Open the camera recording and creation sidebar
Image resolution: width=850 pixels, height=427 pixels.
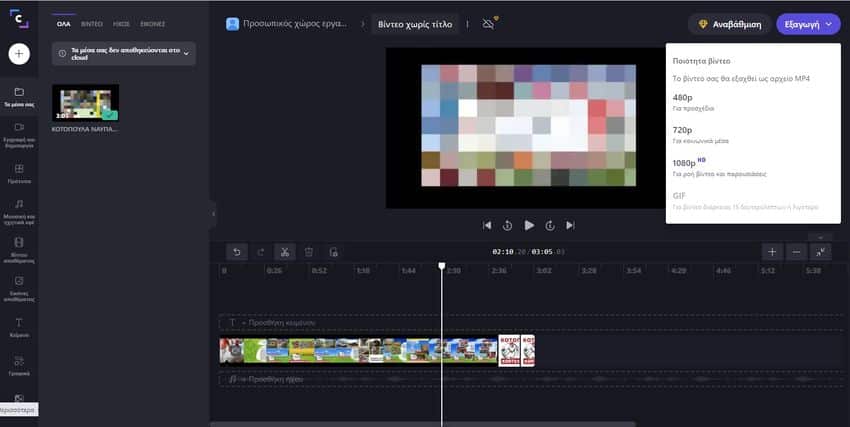click(x=19, y=134)
